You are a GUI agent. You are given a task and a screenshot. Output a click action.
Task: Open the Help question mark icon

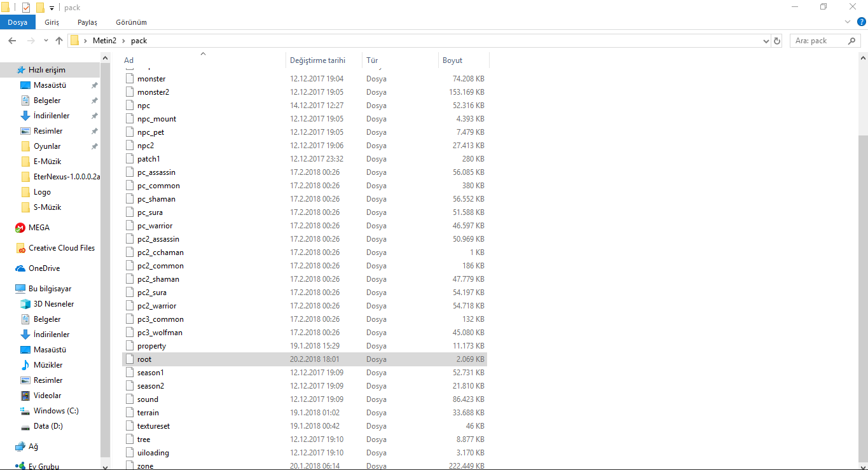point(860,22)
